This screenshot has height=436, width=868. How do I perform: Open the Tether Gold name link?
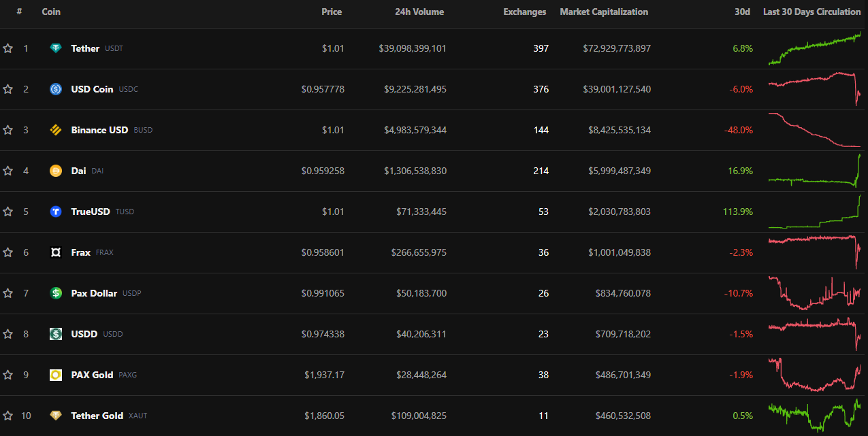[97, 416]
